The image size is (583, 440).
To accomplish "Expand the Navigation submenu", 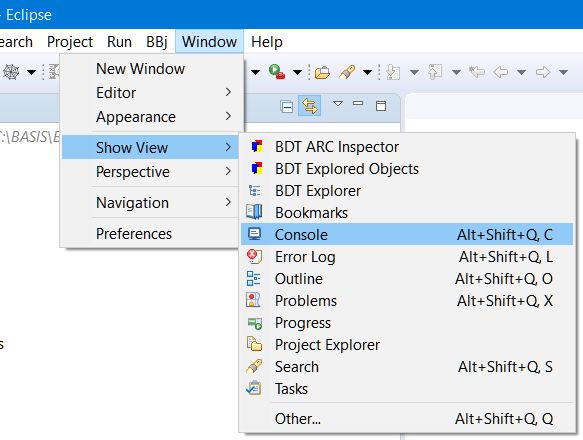I will point(150,202).
